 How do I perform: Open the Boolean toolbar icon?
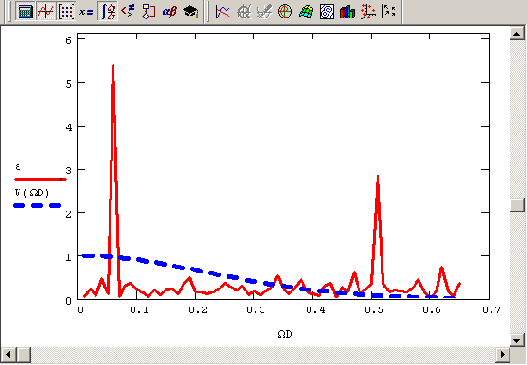coord(128,12)
